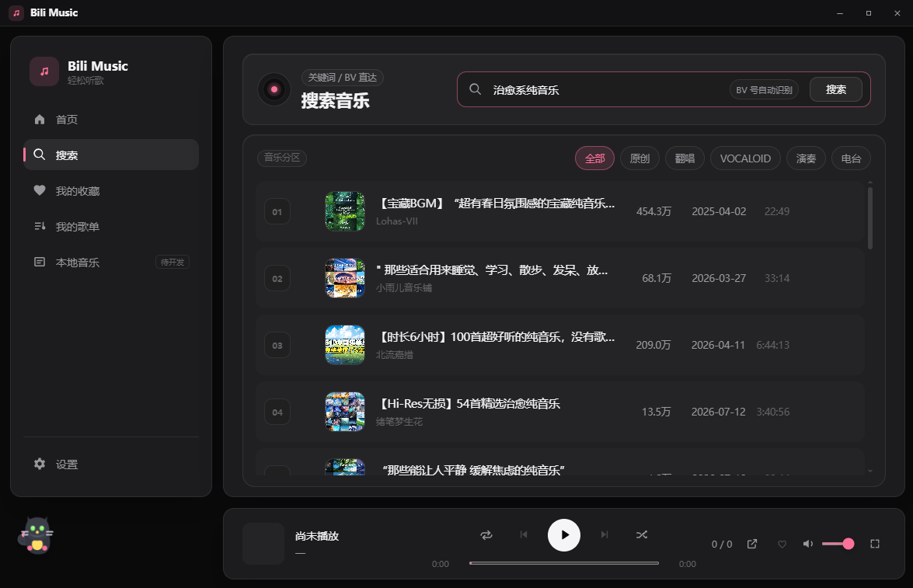Screen dimensions: 913x588
Task: Play 【Hi-Res无损】54首精选治愈纯音乐 title
Action: [x=469, y=404]
